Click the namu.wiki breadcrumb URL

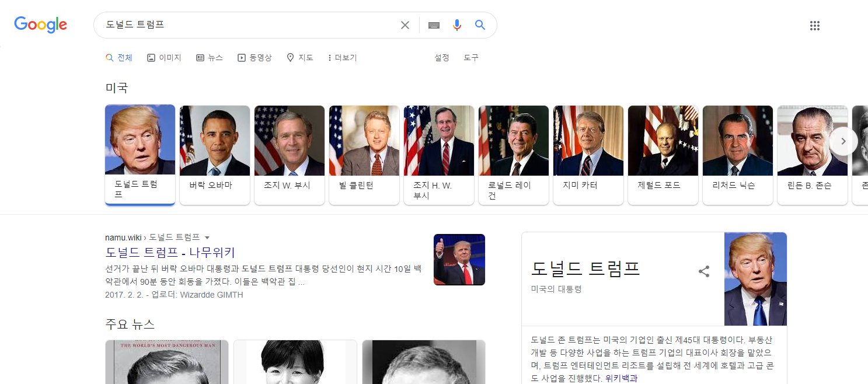tap(152, 237)
